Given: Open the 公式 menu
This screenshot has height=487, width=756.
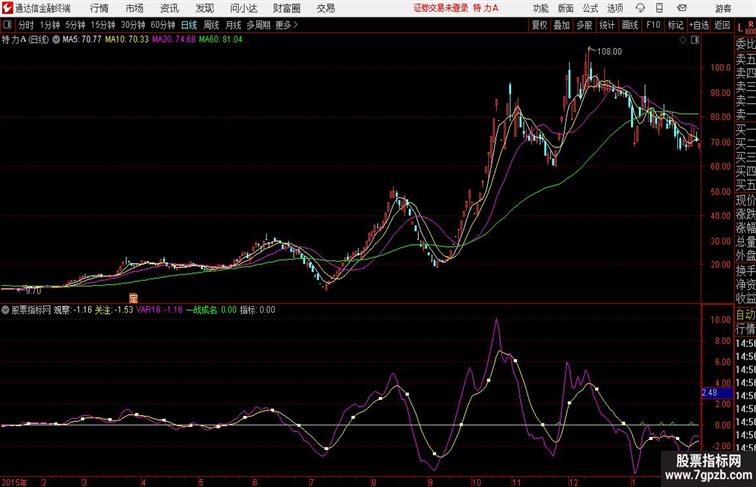Looking at the screenshot, I should pyautogui.click(x=590, y=8).
